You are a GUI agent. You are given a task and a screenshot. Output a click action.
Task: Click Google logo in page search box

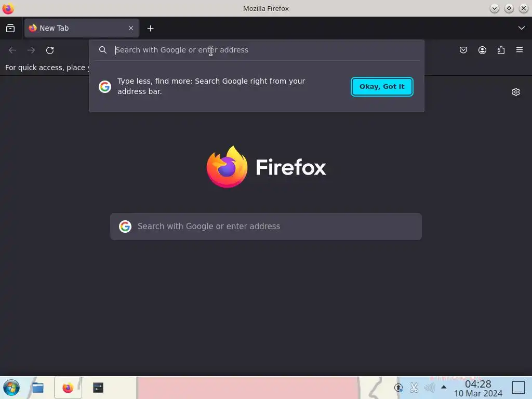pyautogui.click(x=125, y=227)
